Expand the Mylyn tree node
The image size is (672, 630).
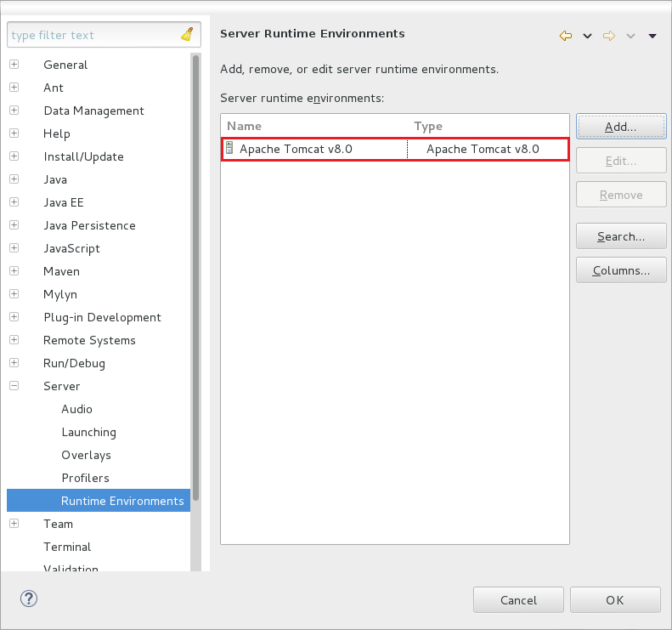pyautogui.click(x=14, y=294)
